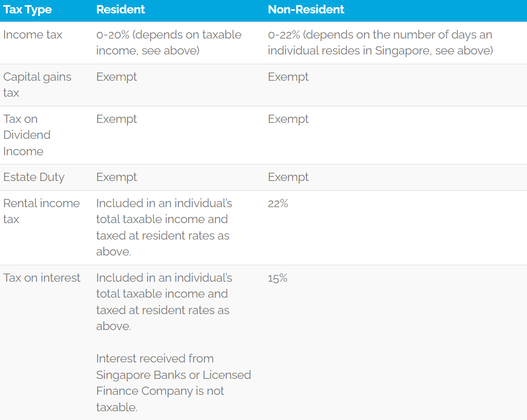
Task: Click Non-Resident Exempt cell for Estate Duty
Action: [288, 178]
